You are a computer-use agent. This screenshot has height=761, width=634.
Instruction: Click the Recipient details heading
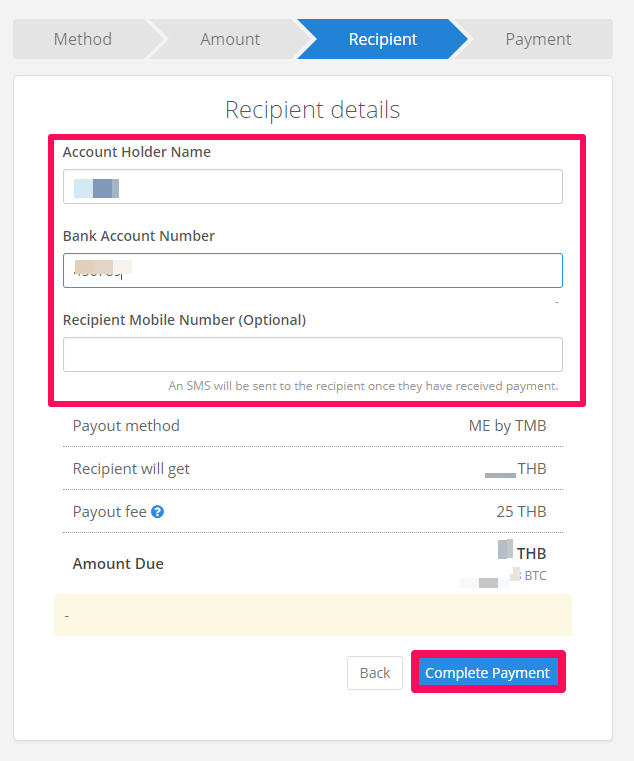click(313, 110)
